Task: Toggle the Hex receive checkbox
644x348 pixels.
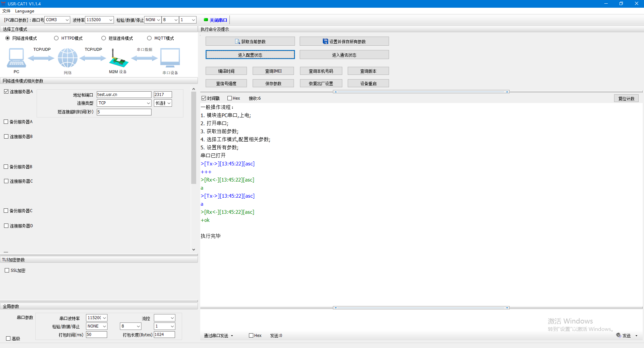Action: (x=230, y=98)
